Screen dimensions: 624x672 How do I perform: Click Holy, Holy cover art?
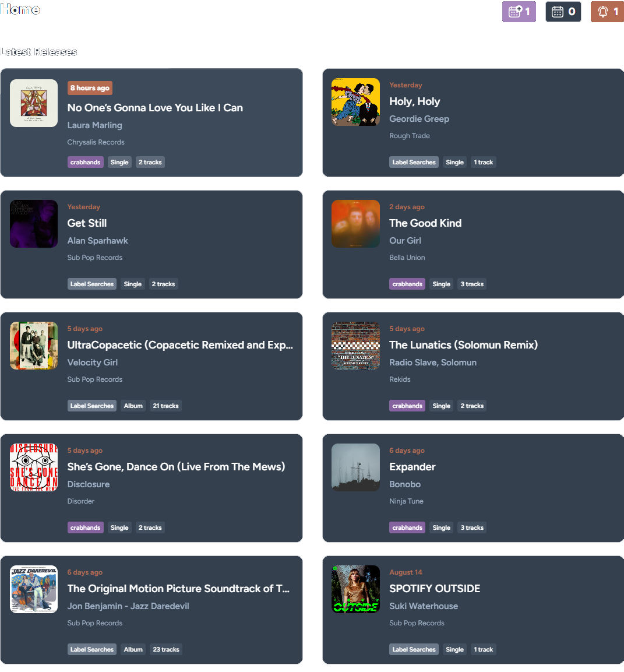356,102
